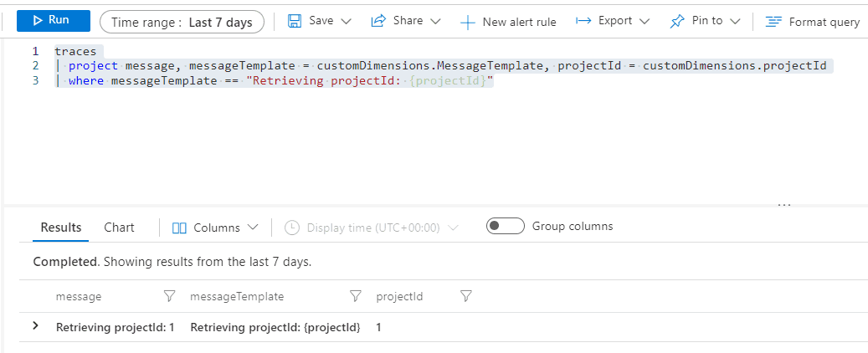868x353 pixels.
Task: Filter the messageTemplate column
Action: click(356, 297)
